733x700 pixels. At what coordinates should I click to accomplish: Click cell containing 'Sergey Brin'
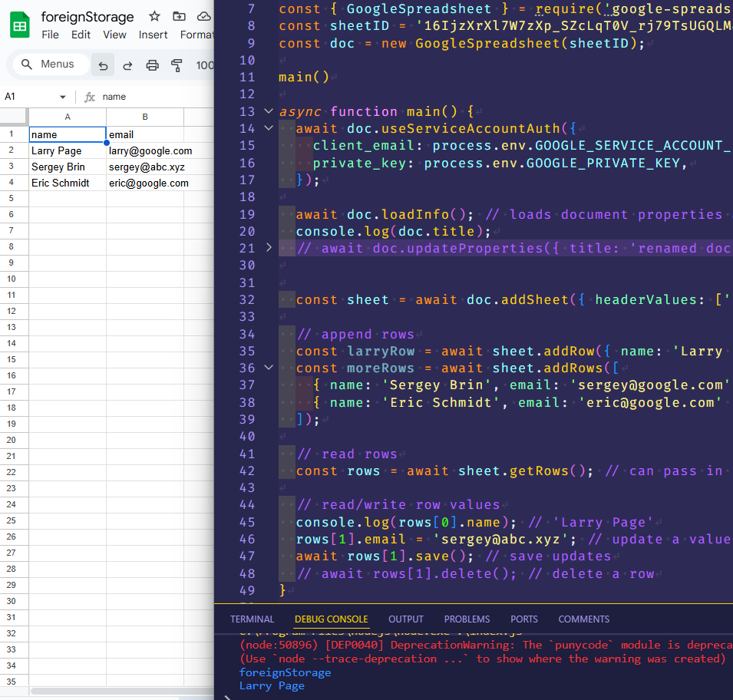click(x=68, y=167)
